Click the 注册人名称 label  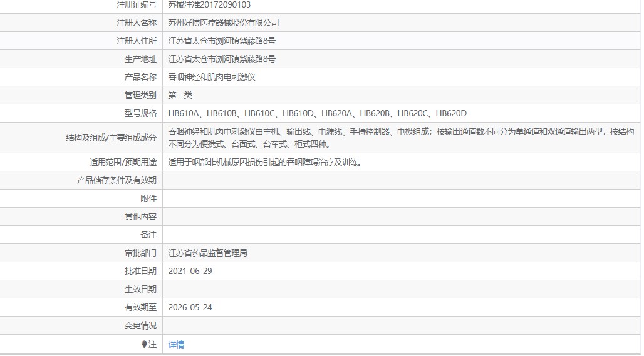[137, 23]
